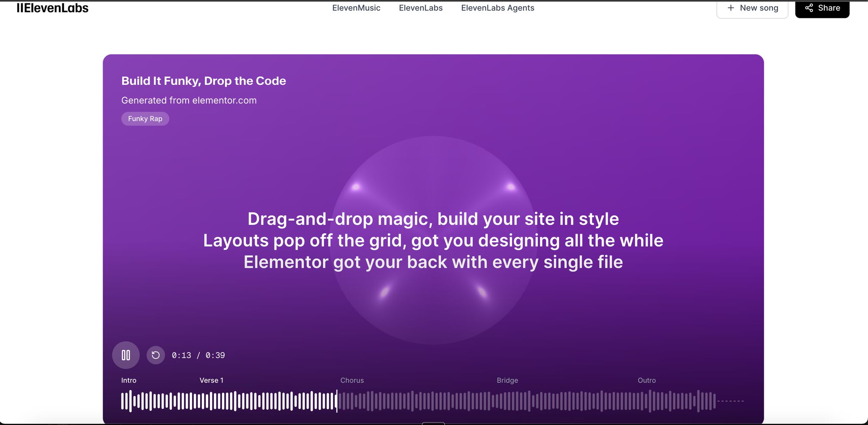Viewport: 868px width, 425px height.
Task: Share this song
Action: click(822, 8)
